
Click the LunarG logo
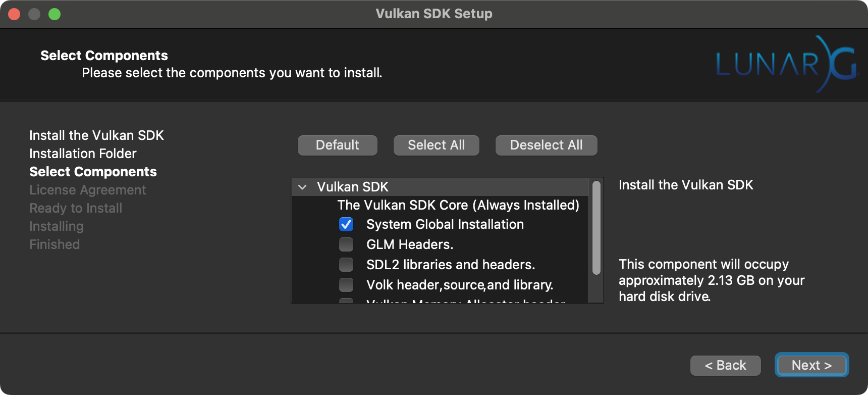[787, 63]
